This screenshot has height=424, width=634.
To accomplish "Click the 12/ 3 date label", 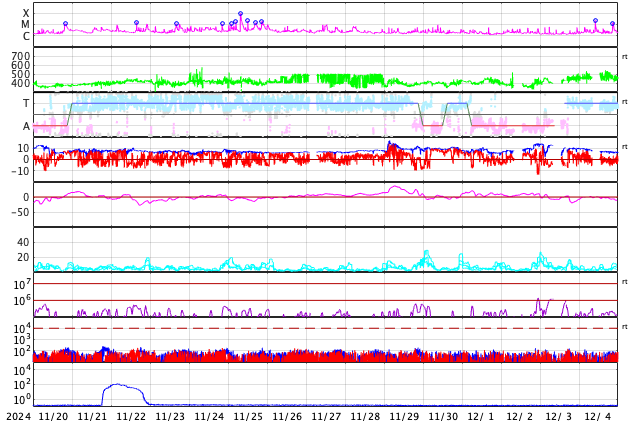I will (559, 417).
